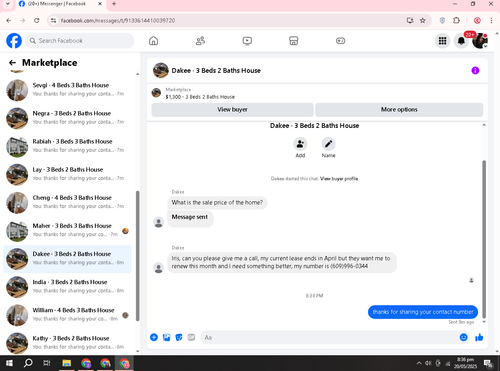This screenshot has width=500, height=371.
Task: Click the chat messages scrollbar
Action: [x=484, y=239]
